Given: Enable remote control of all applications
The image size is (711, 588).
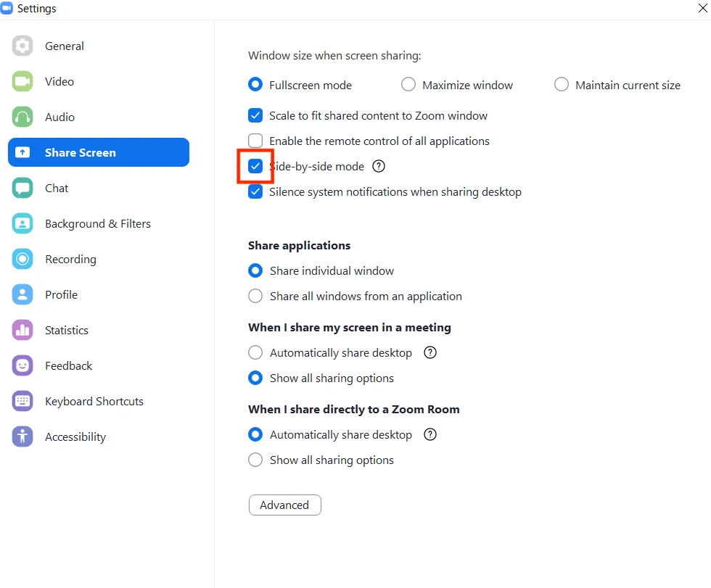Looking at the screenshot, I should [x=255, y=141].
